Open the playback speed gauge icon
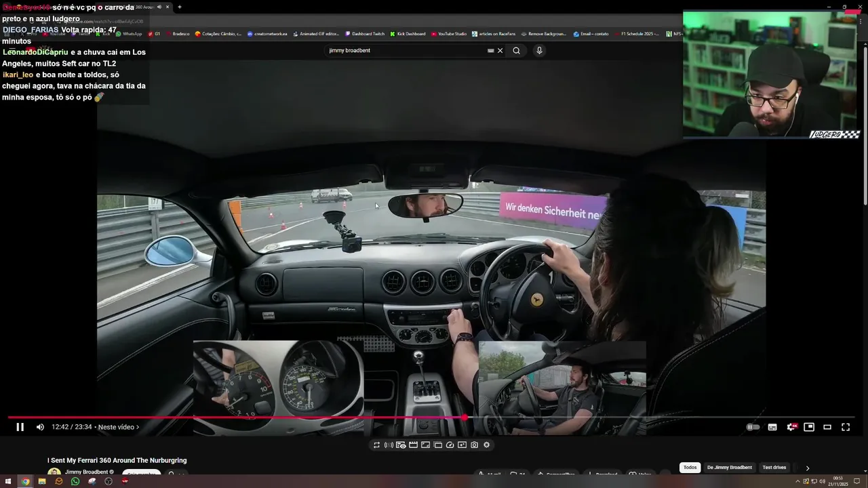Viewport: 868px width, 488px height. (450, 445)
